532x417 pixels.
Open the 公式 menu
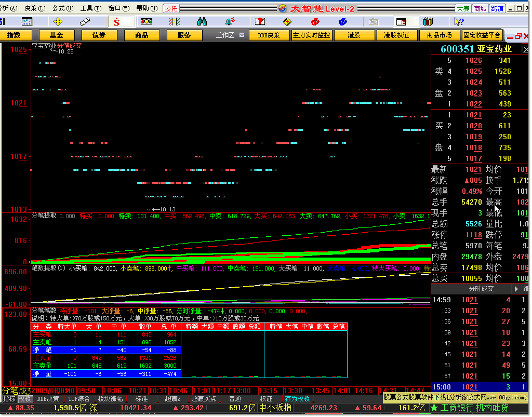63,8
